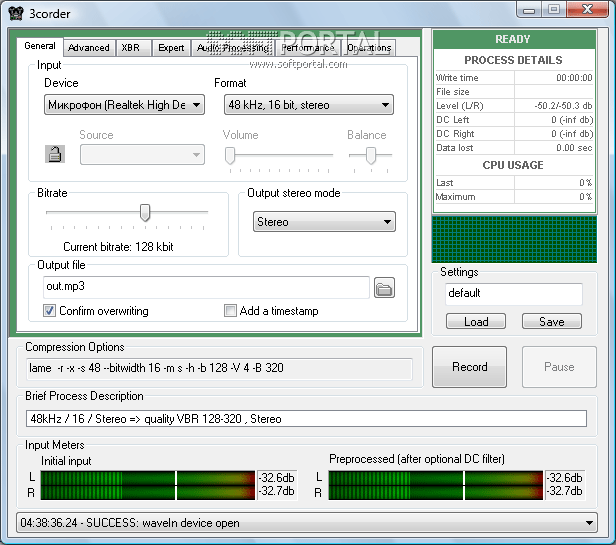
Task: Click the settings name field showing default
Action: click(513, 294)
